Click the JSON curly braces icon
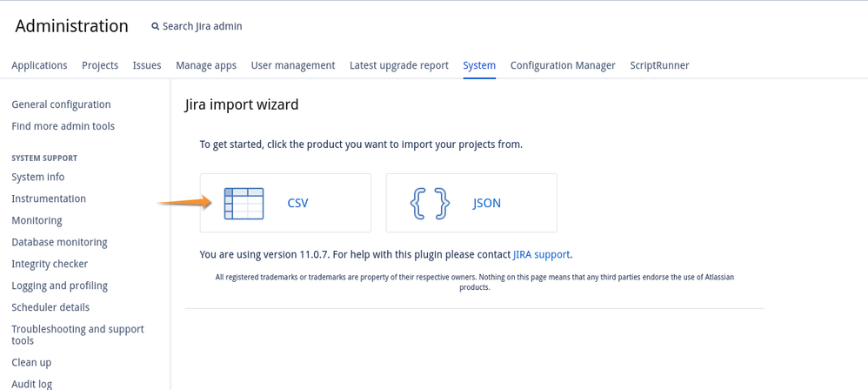 430,204
